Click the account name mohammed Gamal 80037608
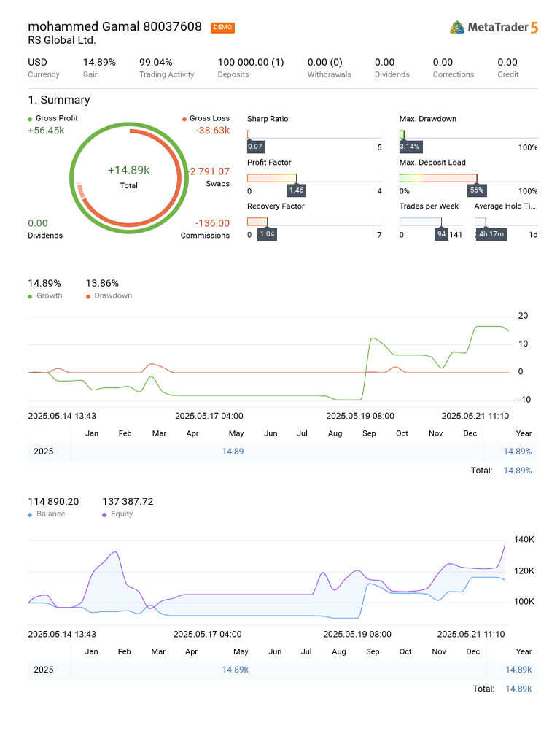 (114, 27)
